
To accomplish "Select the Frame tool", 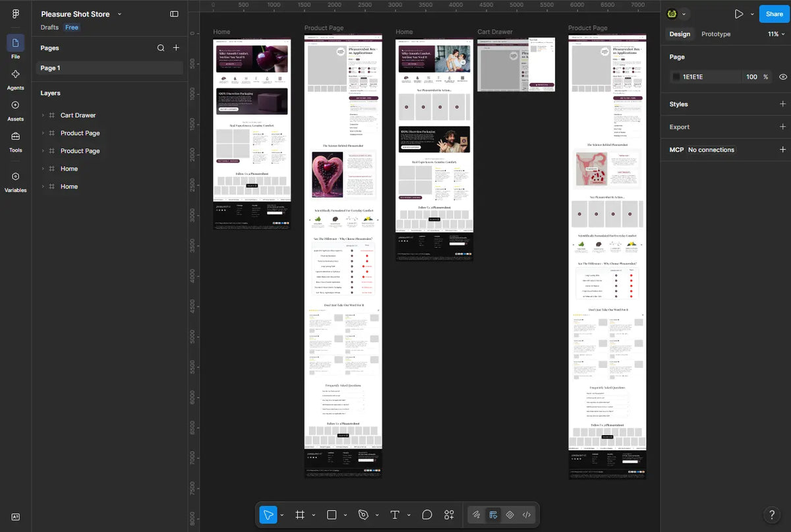I will point(299,515).
